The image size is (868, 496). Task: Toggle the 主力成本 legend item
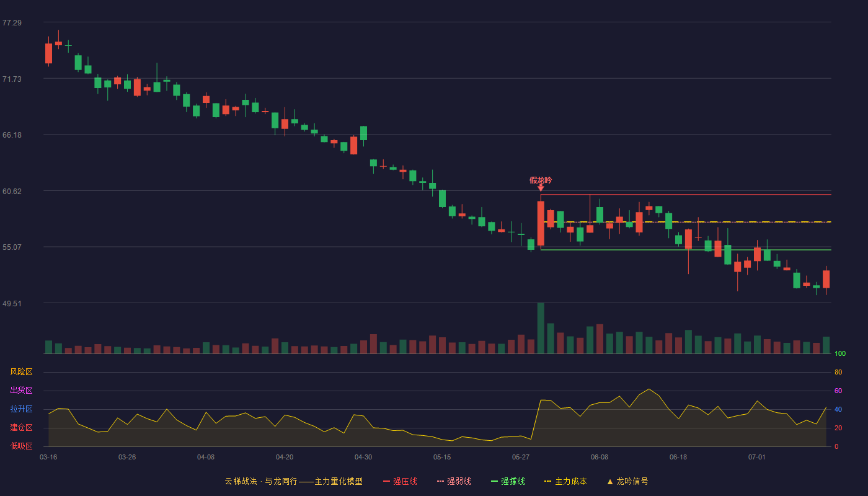pyautogui.click(x=565, y=481)
